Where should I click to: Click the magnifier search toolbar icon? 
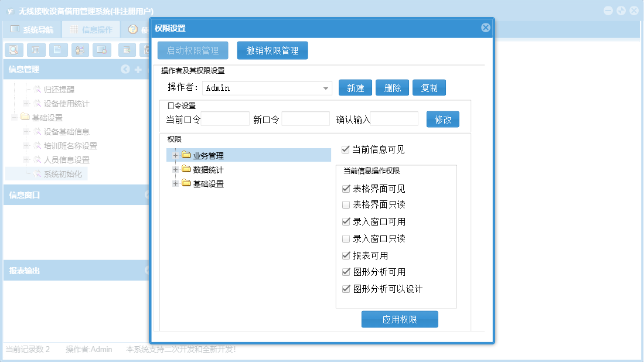pyautogui.click(x=14, y=50)
